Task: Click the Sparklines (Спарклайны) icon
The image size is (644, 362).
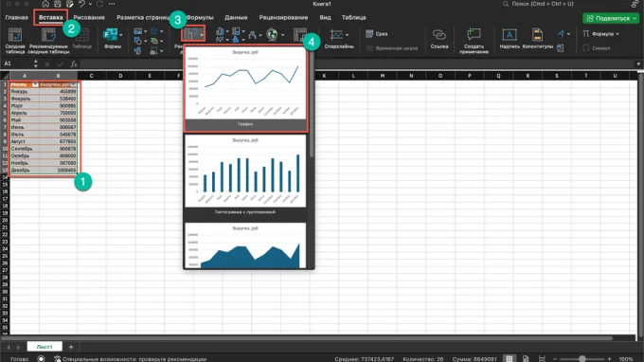Action: coord(336,34)
